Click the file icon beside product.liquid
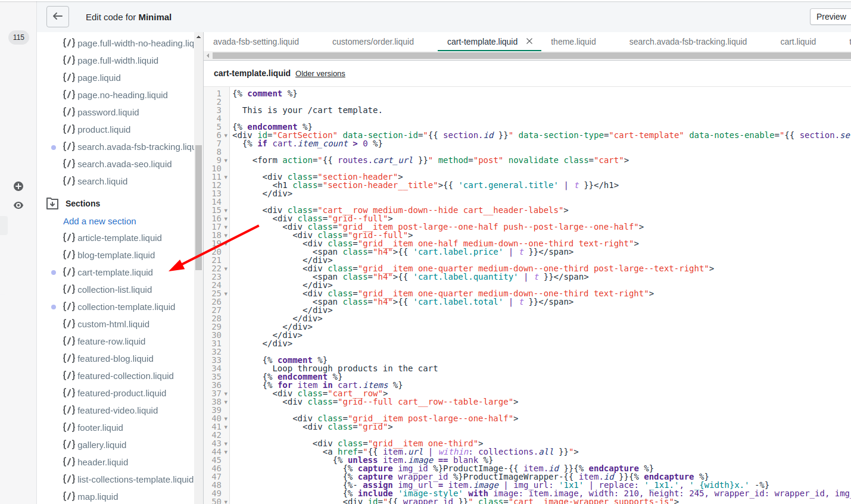This screenshot has width=851, height=504. pyautogui.click(x=69, y=129)
